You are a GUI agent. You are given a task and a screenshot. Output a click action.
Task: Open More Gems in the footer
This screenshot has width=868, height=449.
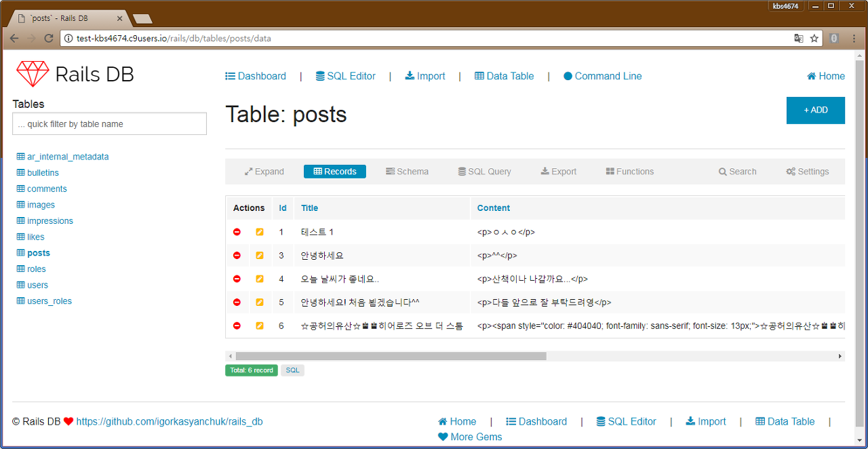470,437
